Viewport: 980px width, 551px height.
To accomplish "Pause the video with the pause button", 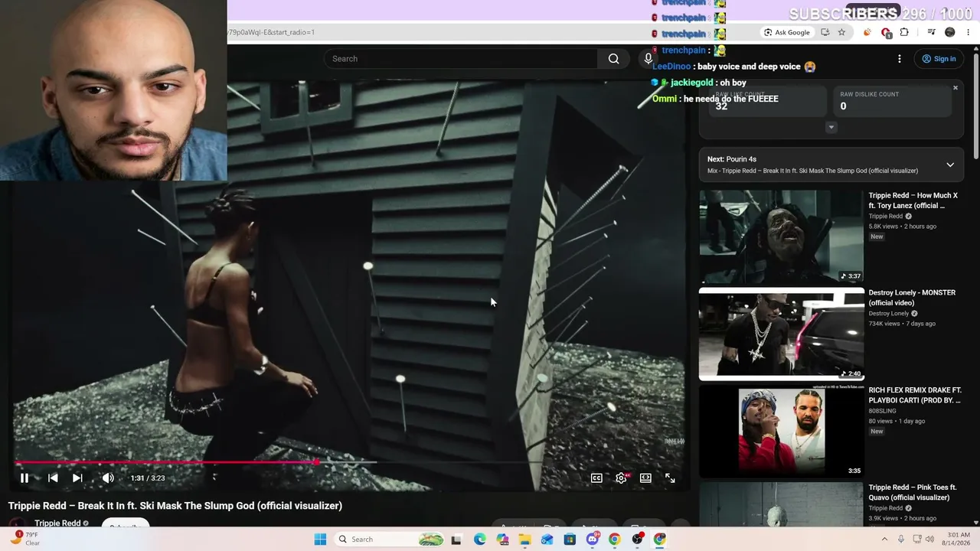I will 24,478.
